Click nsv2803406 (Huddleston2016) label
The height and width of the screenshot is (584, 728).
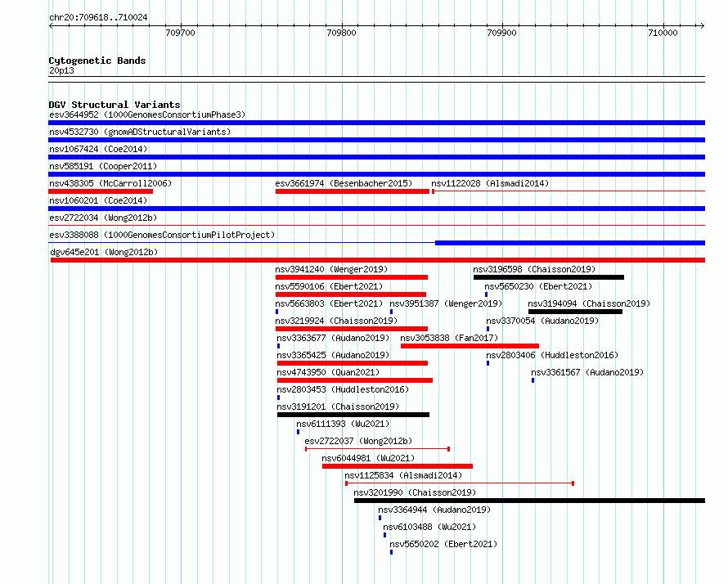tap(552, 355)
